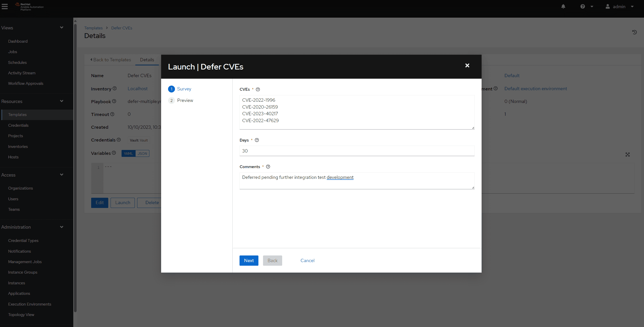
Task: Collapse the Administration sidebar section
Action: point(62,227)
